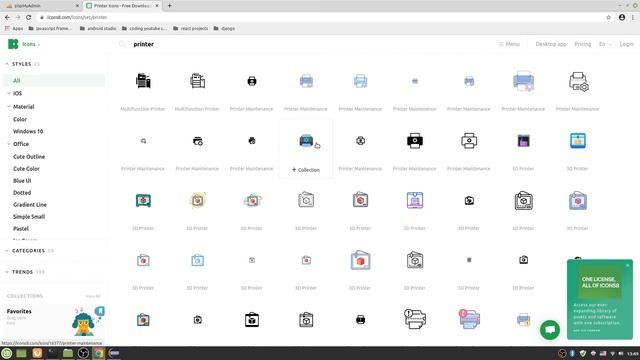Select the outlined Multifunction Printer icon
640x360 pixels.
[198, 81]
